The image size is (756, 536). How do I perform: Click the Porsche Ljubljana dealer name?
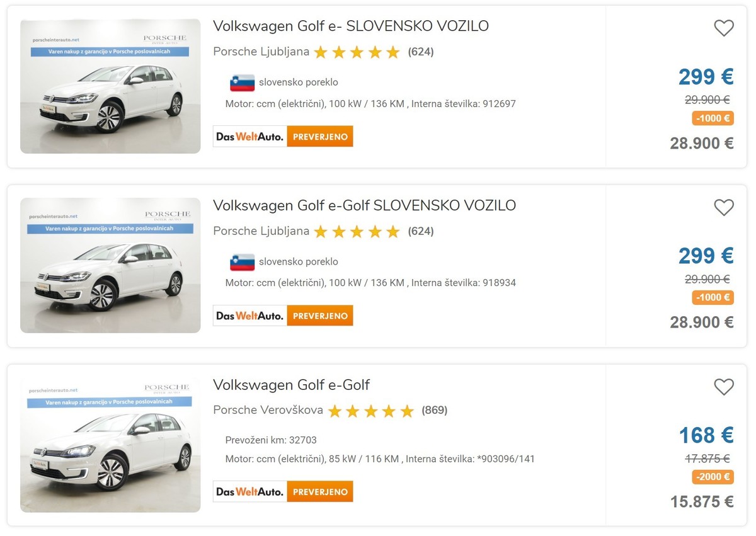coord(260,52)
